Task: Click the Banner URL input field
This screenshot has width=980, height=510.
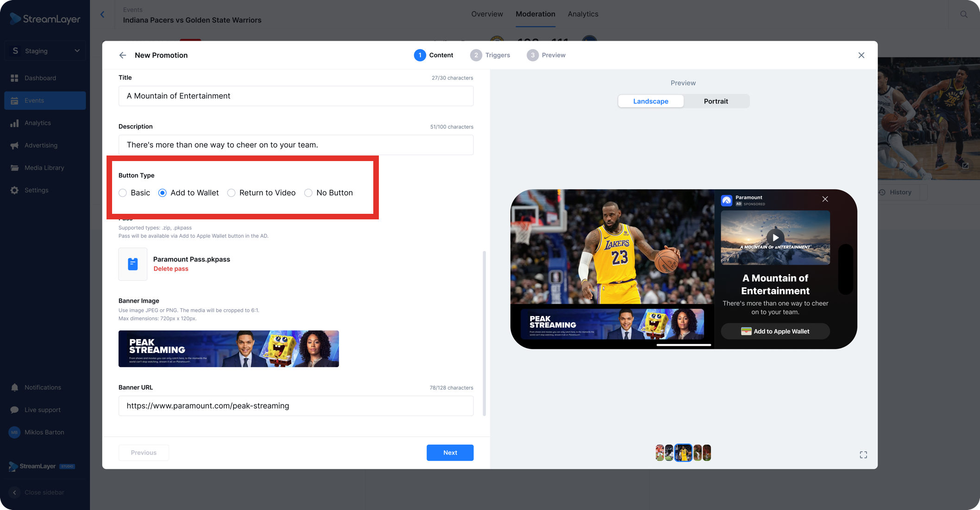Action: (x=296, y=406)
